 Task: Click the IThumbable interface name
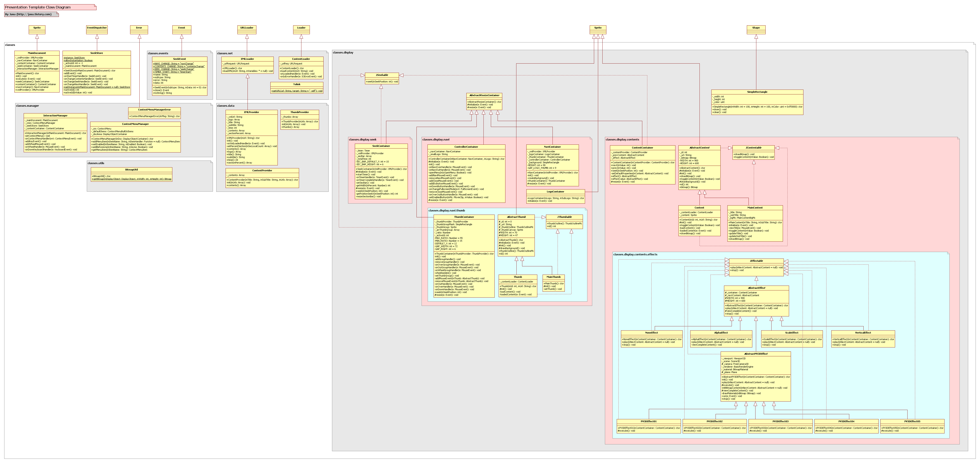click(565, 217)
